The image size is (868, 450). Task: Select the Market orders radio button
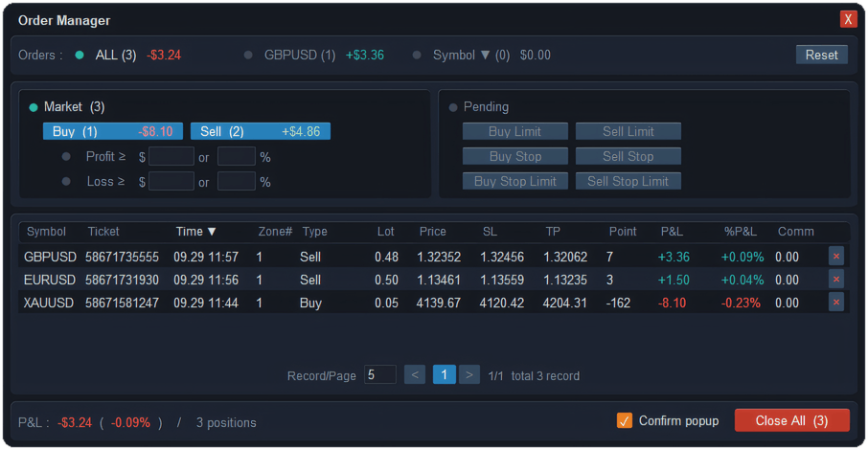(x=34, y=107)
